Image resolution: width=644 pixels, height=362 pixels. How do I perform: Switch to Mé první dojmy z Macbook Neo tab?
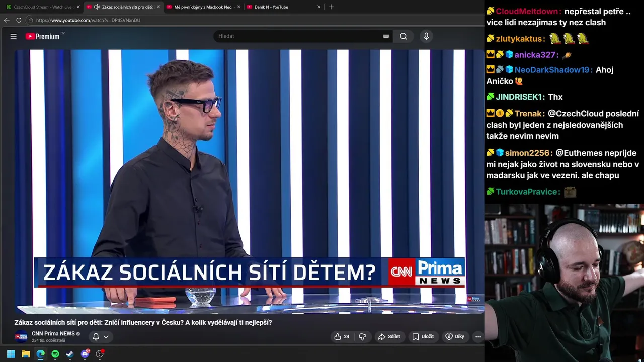click(203, 7)
